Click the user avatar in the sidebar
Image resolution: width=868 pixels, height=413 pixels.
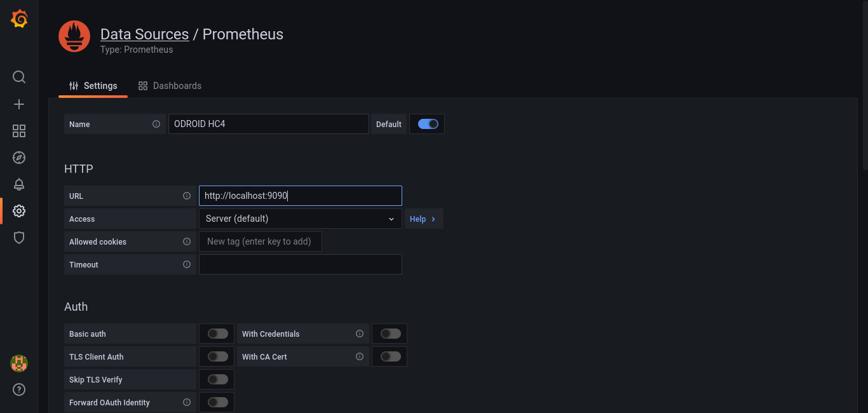pyautogui.click(x=19, y=363)
